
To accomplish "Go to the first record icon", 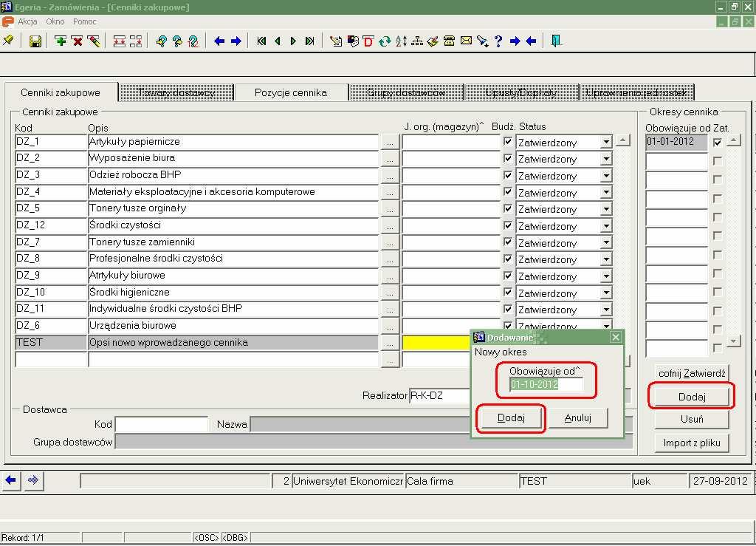I will 261,41.
